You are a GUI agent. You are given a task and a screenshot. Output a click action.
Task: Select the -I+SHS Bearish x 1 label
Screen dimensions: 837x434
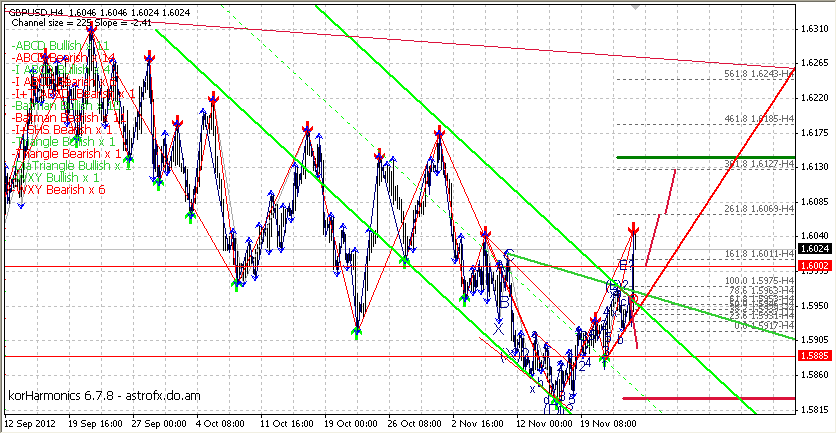tap(61, 130)
